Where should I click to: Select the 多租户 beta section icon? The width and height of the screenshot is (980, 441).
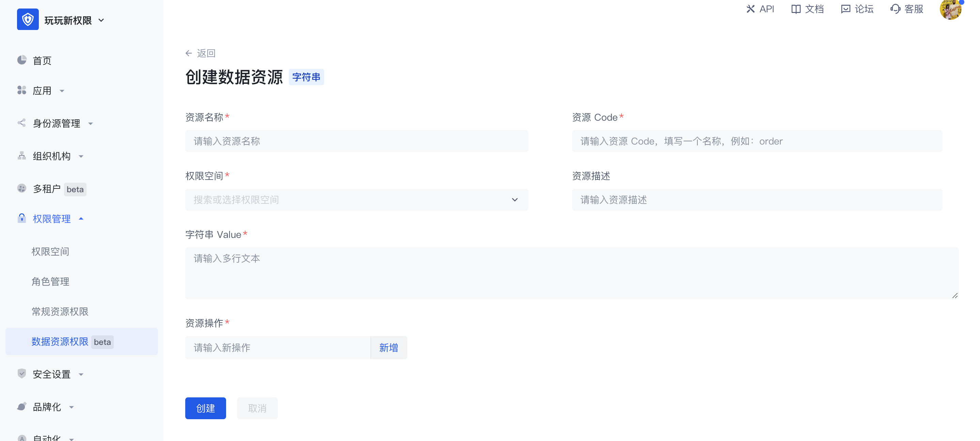point(22,188)
